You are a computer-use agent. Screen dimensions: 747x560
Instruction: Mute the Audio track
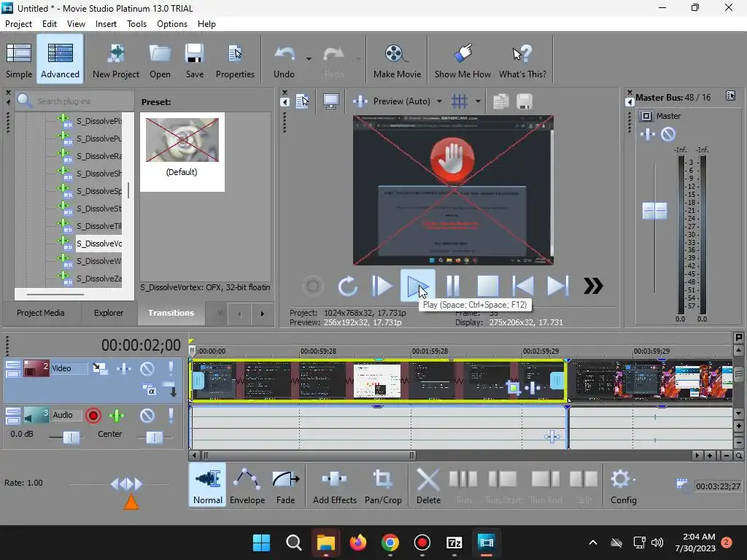pyautogui.click(x=147, y=416)
